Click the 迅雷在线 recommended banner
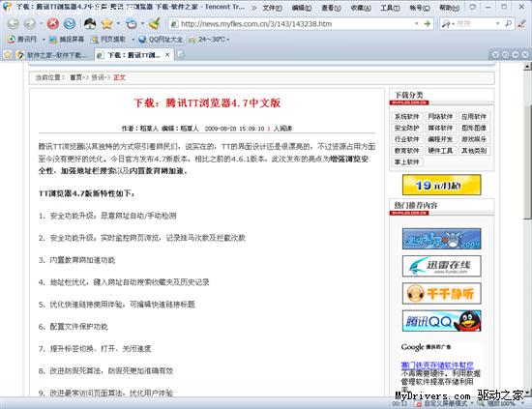Image resolution: width=532 pixels, height=409 pixels. [441, 266]
